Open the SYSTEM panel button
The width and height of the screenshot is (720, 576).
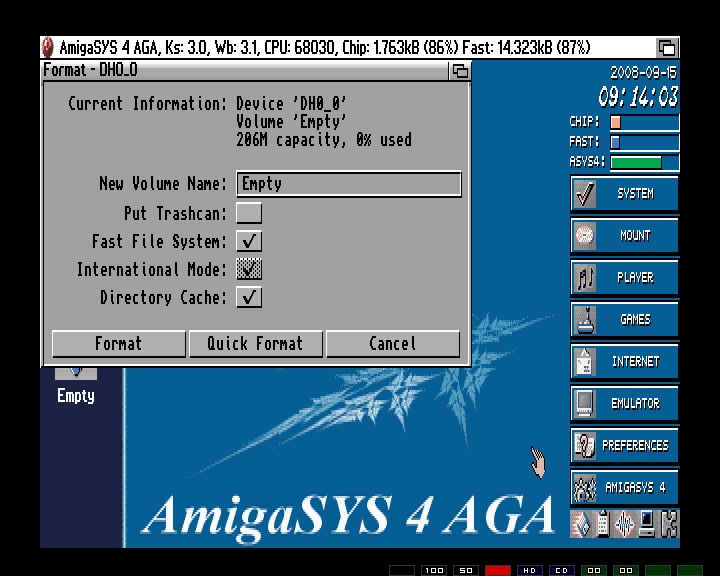click(x=624, y=194)
